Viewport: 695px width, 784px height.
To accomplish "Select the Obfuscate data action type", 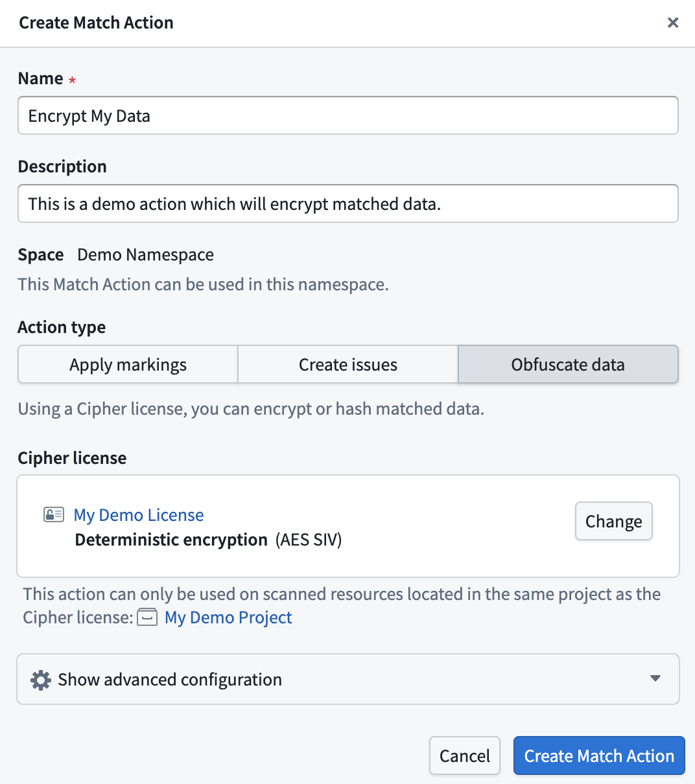I will (x=567, y=364).
